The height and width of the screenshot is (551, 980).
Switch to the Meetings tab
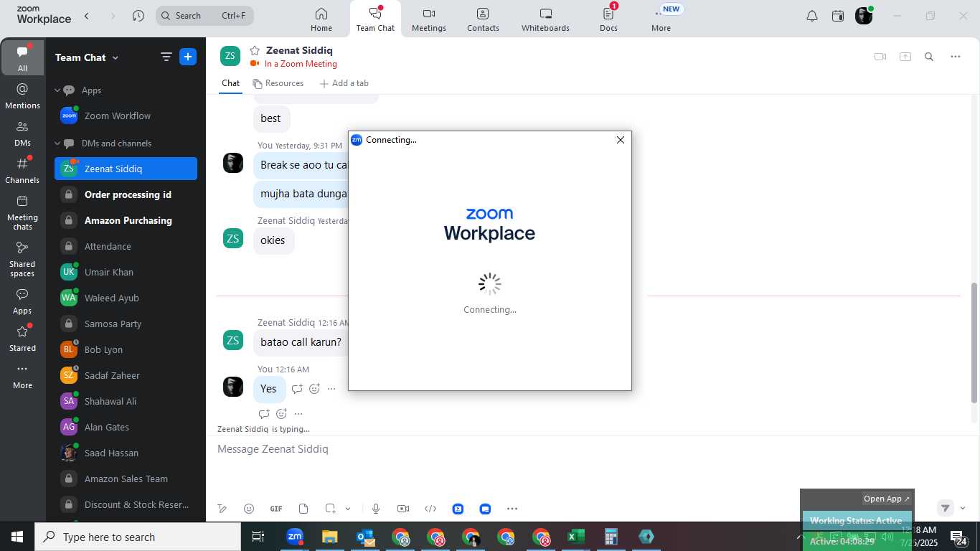pos(429,19)
